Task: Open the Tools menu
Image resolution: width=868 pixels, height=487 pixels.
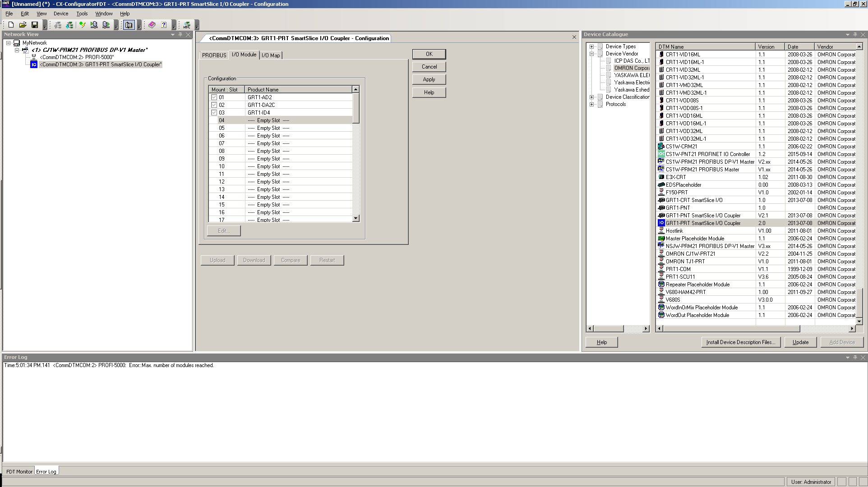Action: (82, 14)
